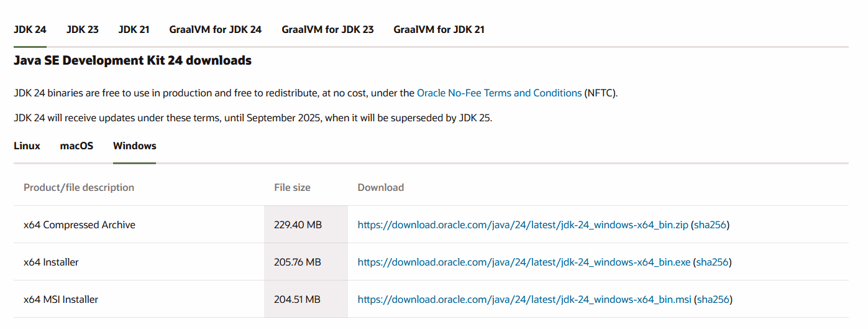Click the Product/file description column header
The height and width of the screenshot is (329, 868).
79,187
